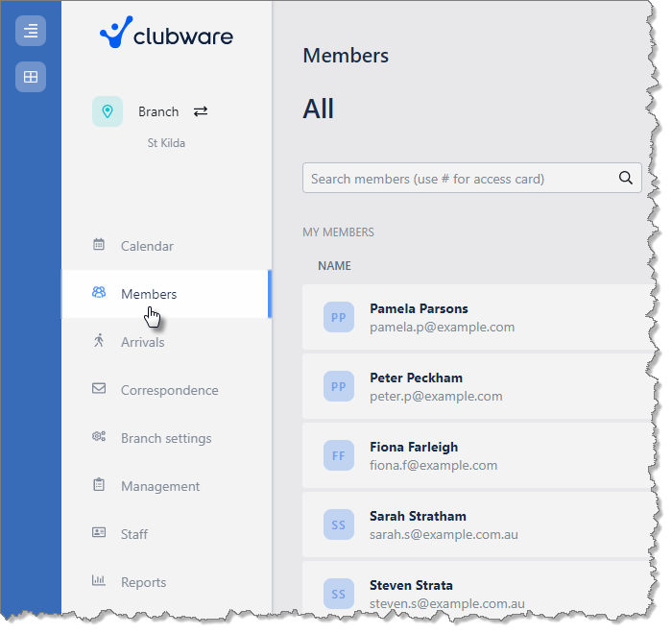Image resolution: width=672 pixels, height=634 pixels.
Task: Click the magnifier search icon
Action: [x=626, y=178]
